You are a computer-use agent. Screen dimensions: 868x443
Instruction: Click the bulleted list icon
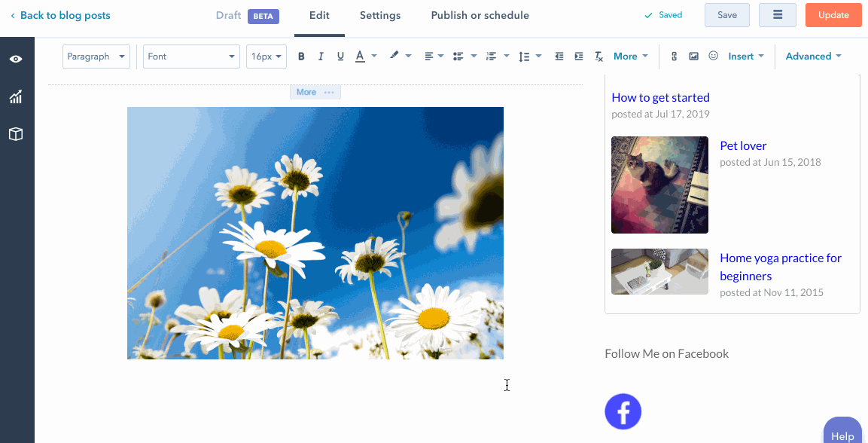point(458,56)
